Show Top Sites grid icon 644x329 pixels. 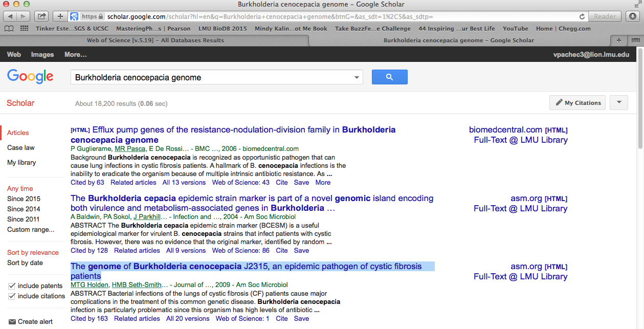23,29
